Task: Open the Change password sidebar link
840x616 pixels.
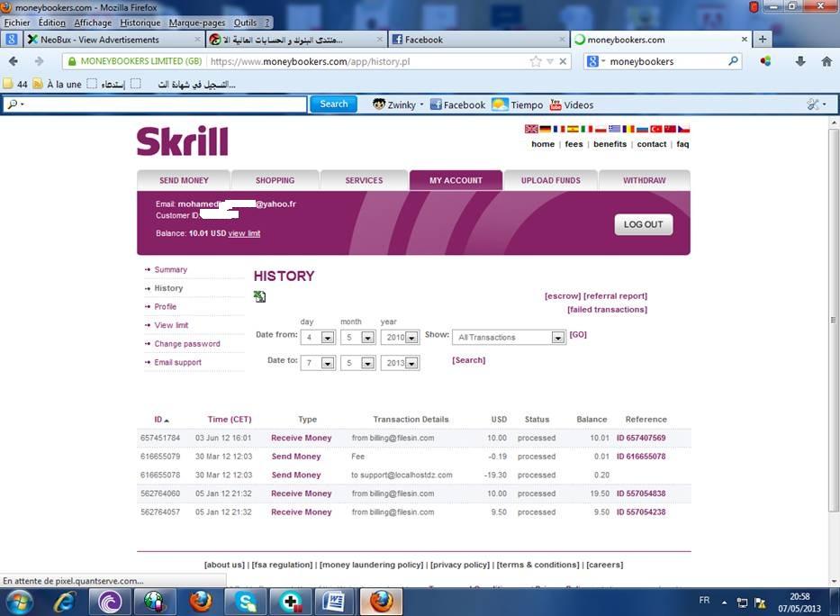Action: (x=187, y=344)
